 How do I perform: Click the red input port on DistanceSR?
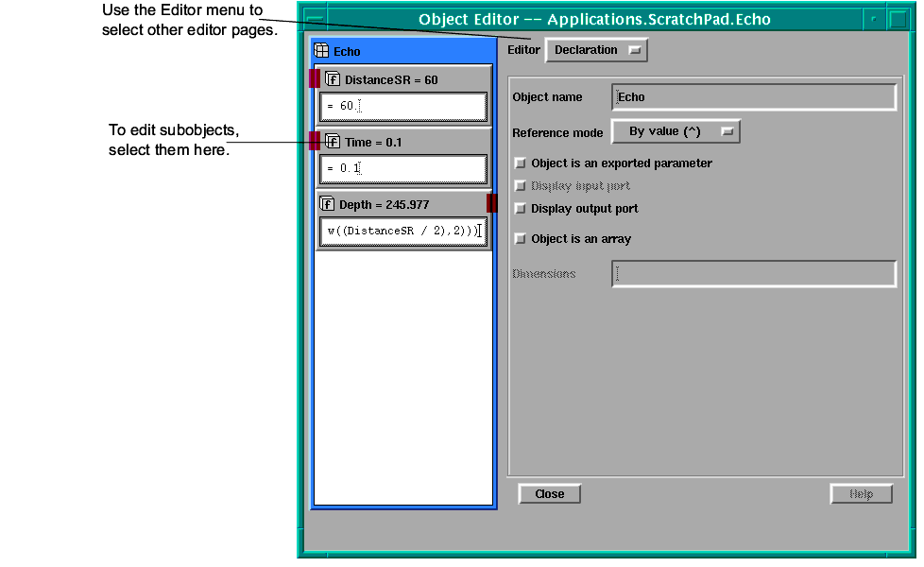tap(315, 79)
